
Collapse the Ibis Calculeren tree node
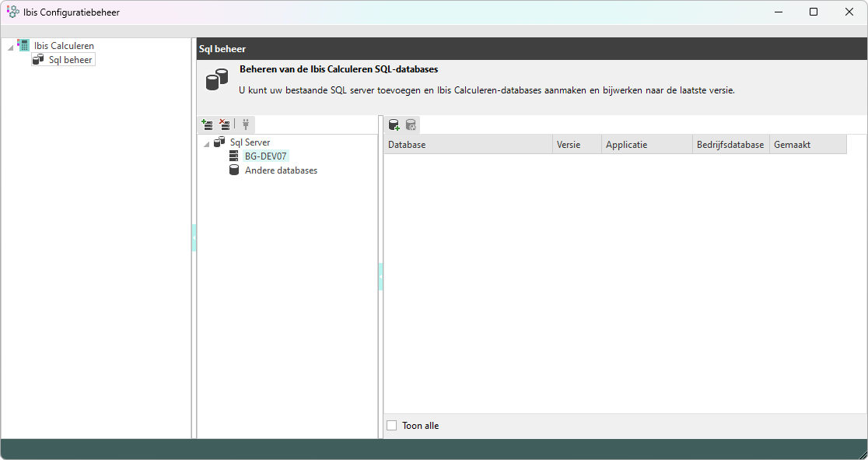[11, 47]
